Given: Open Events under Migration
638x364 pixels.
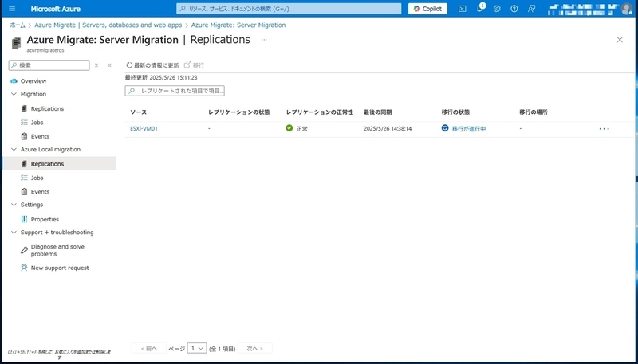Looking at the screenshot, I should pyautogui.click(x=40, y=136).
